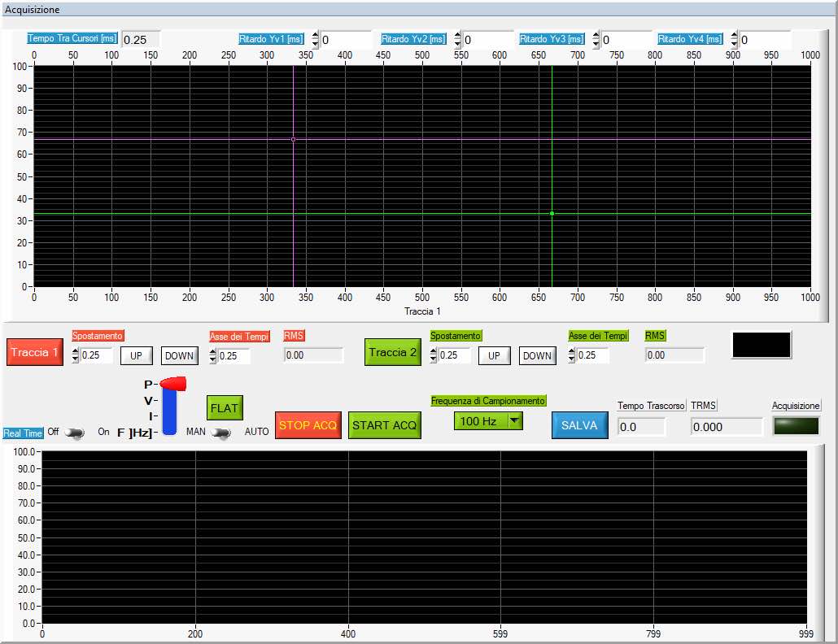Click UP button for Traccia 1
The width and height of the screenshot is (838, 644).
137,356
